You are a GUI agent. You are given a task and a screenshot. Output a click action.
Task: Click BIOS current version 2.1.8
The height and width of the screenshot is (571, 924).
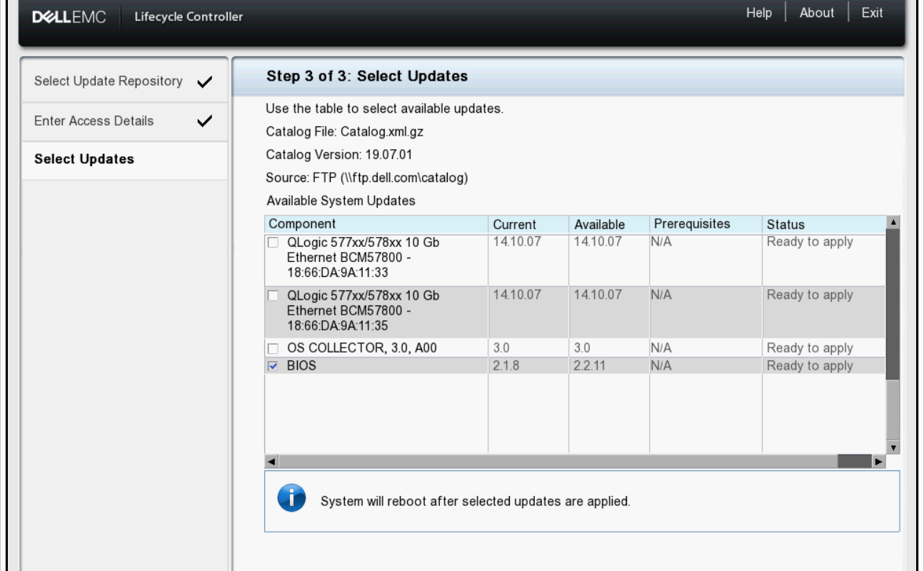(506, 365)
